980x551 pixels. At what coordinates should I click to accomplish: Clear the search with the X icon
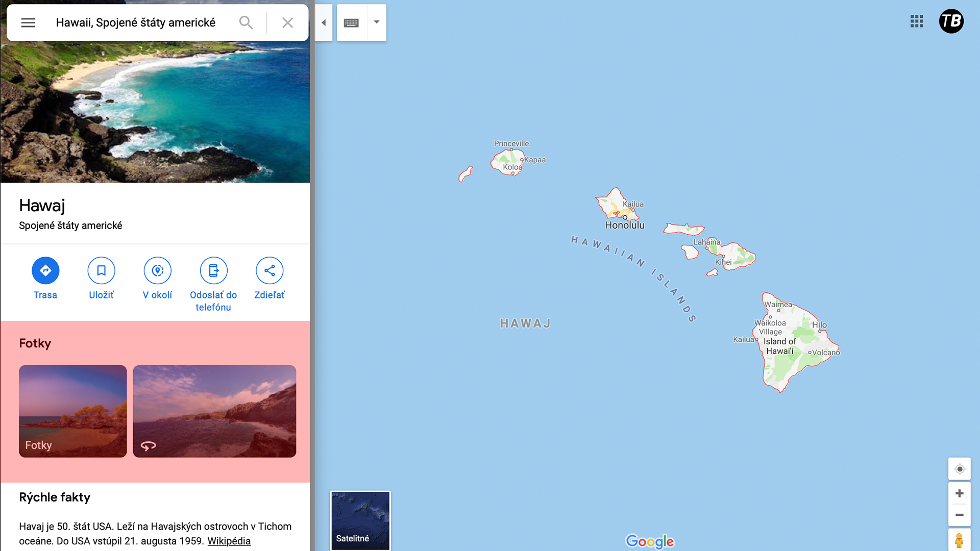(x=288, y=22)
